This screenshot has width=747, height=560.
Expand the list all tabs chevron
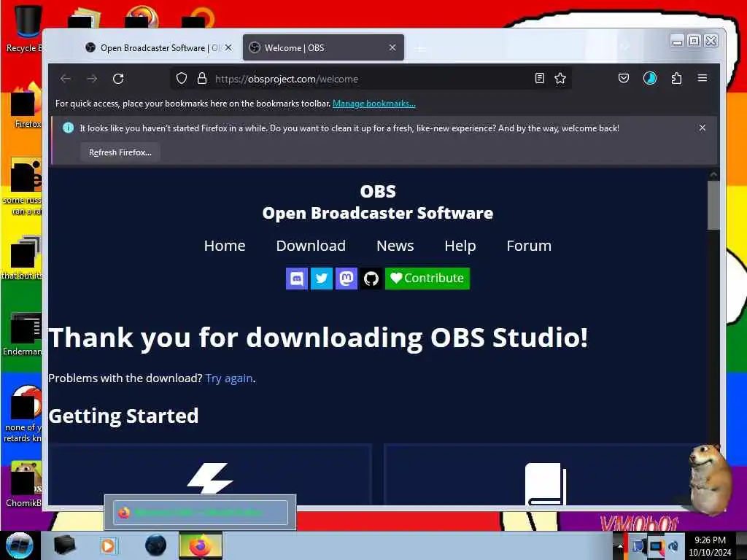[x=625, y=47]
